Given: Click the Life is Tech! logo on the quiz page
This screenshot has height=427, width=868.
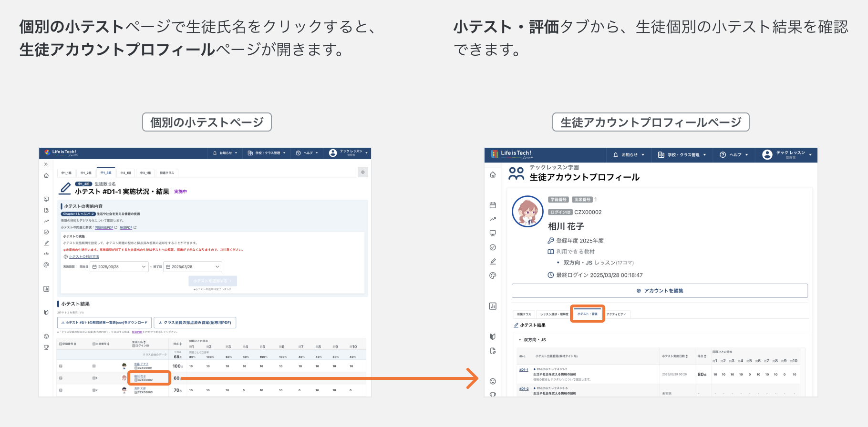Looking at the screenshot, I should point(61,152).
